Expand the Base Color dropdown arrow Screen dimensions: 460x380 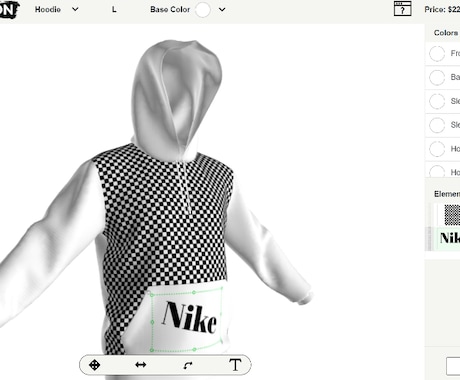[222, 10]
